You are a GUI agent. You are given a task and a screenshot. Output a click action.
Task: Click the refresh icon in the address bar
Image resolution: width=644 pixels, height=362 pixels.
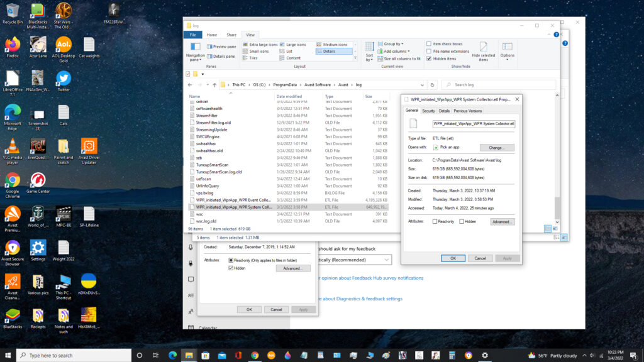[431, 84]
